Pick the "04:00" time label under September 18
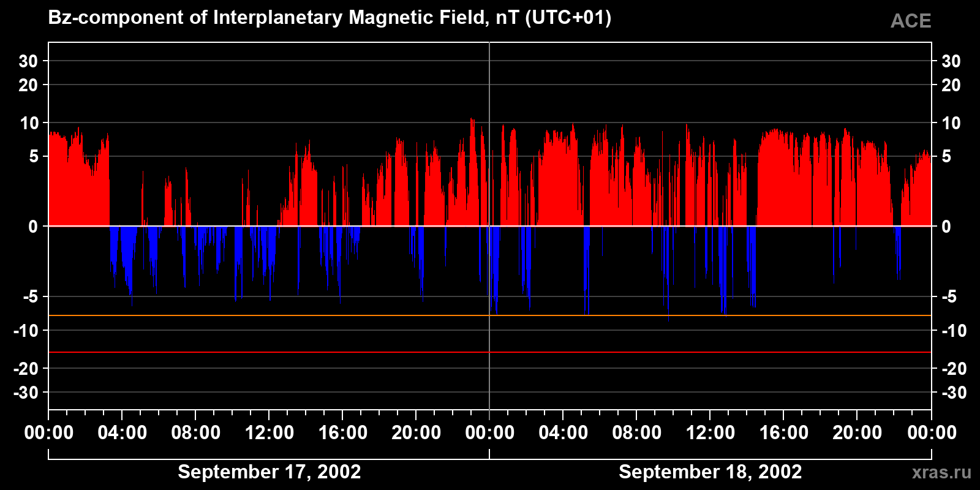 pyautogui.click(x=563, y=432)
